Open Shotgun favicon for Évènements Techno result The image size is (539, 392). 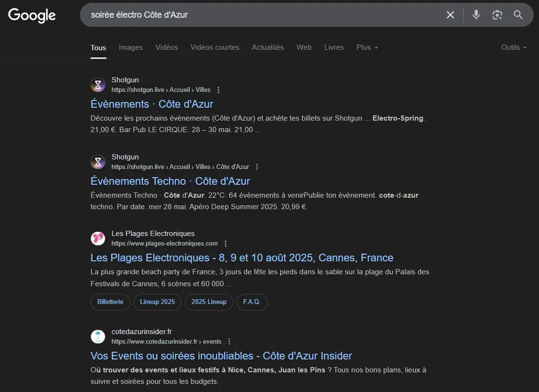click(x=98, y=162)
